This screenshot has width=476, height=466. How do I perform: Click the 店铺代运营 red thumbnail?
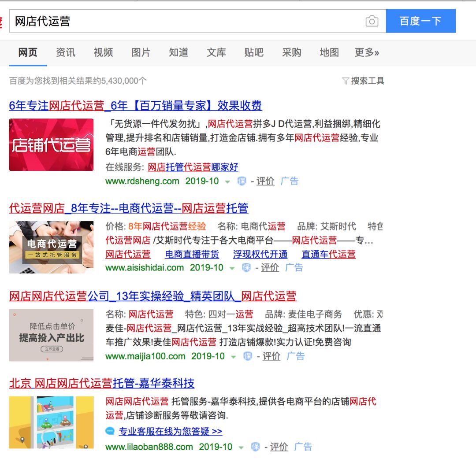click(x=51, y=145)
